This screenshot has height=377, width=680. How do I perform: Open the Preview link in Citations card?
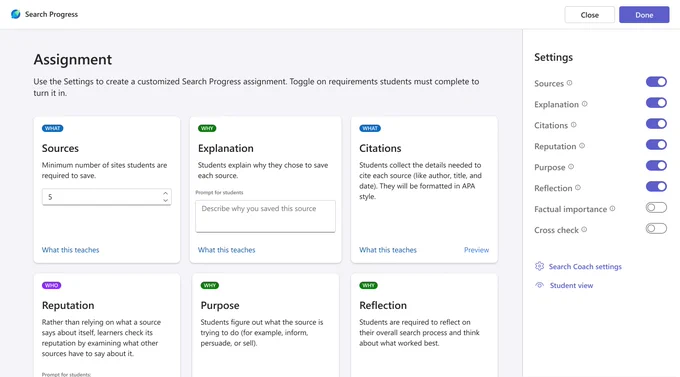click(x=476, y=250)
